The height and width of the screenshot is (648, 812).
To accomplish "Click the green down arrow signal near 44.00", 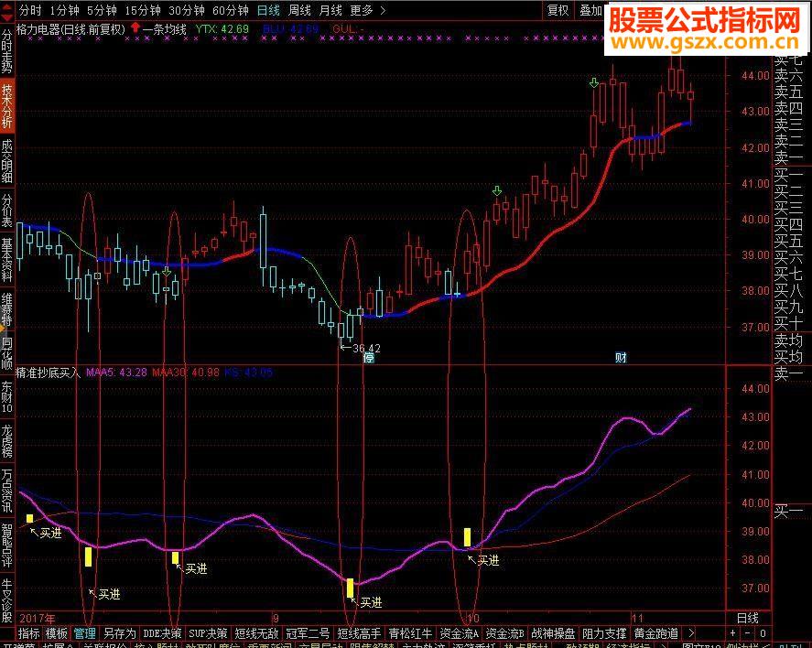I will (x=594, y=82).
